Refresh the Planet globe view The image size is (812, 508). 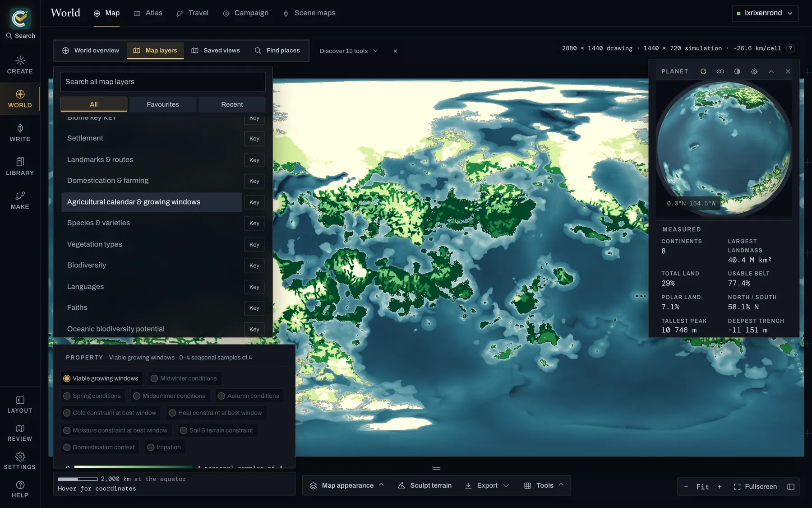[703, 71]
